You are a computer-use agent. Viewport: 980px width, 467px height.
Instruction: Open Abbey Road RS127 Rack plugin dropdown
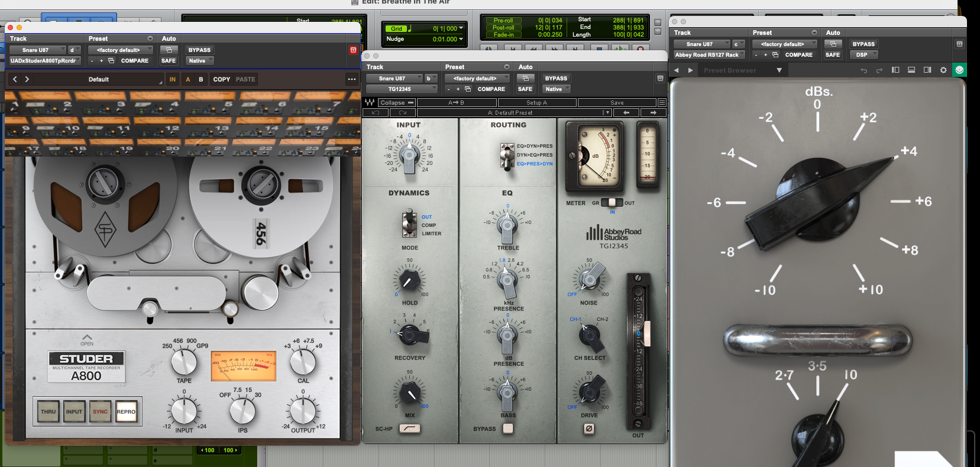(709, 55)
